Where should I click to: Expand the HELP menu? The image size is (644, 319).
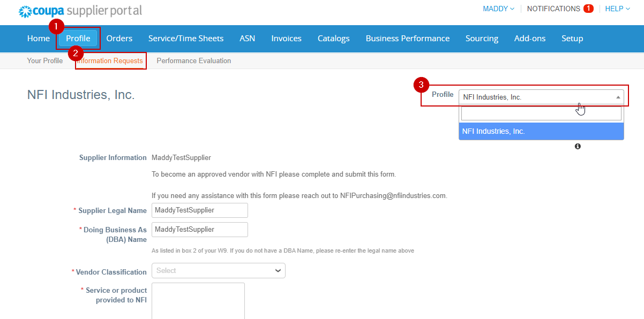(x=617, y=9)
